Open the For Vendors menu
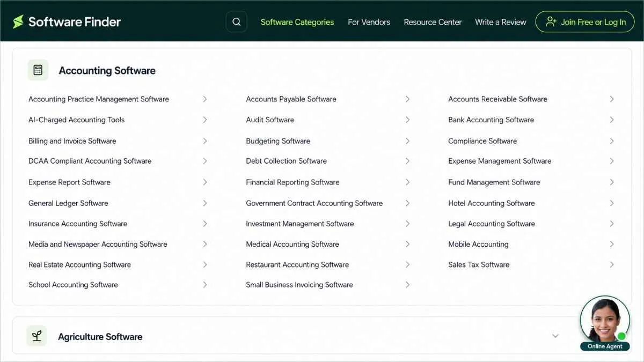 pyautogui.click(x=369, y=22)
